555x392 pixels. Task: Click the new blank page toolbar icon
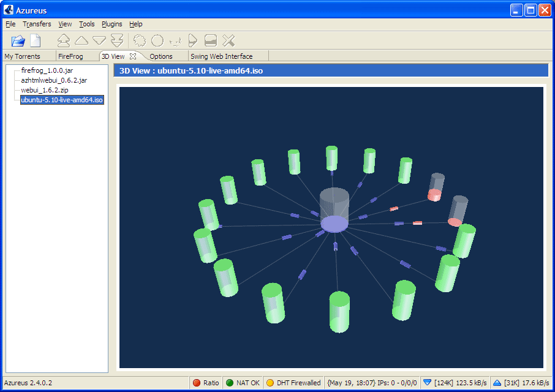(36, 40)
